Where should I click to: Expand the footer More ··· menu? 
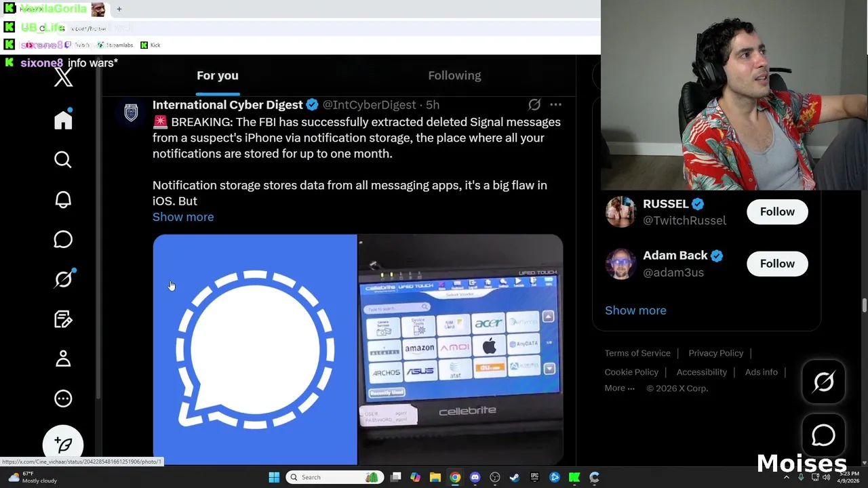point(620,388)
